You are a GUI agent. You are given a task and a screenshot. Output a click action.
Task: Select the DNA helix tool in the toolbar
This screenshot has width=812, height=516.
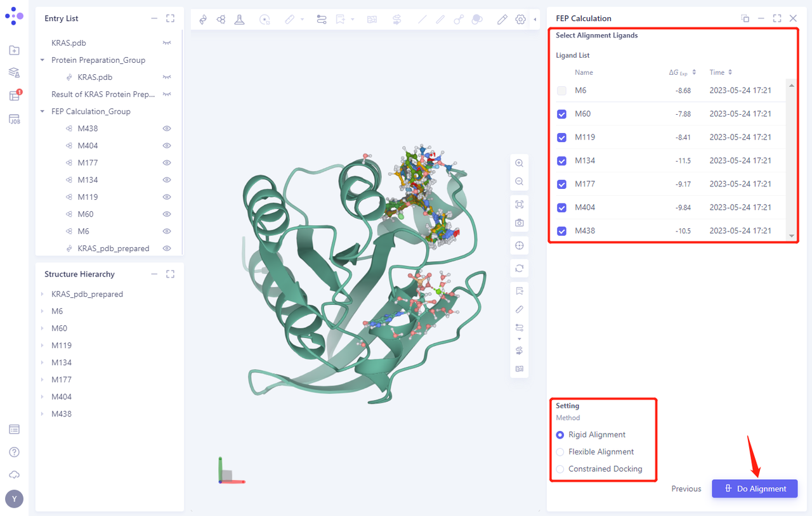(203, 20)
